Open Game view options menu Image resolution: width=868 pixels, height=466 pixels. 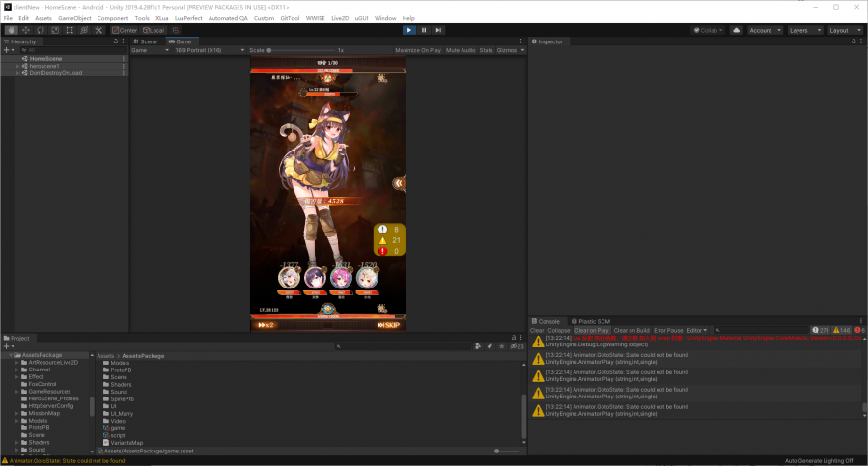(521, 41)
